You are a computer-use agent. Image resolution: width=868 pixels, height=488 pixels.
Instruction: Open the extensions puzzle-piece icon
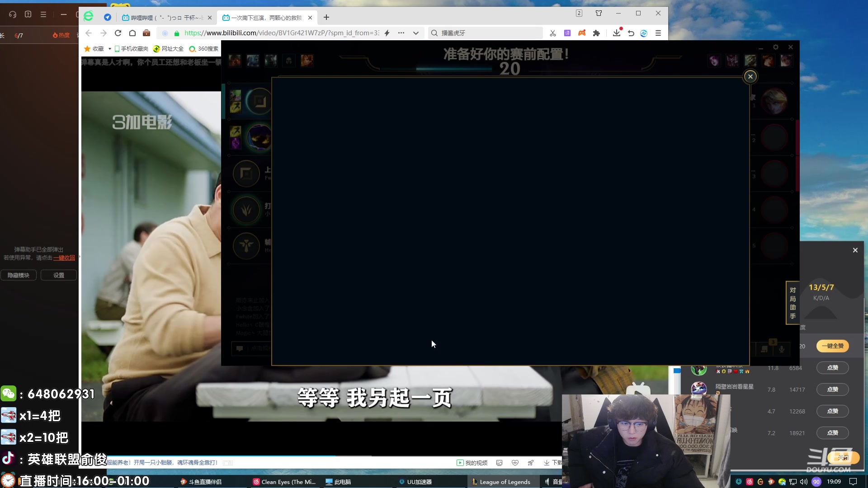[596, 33]
